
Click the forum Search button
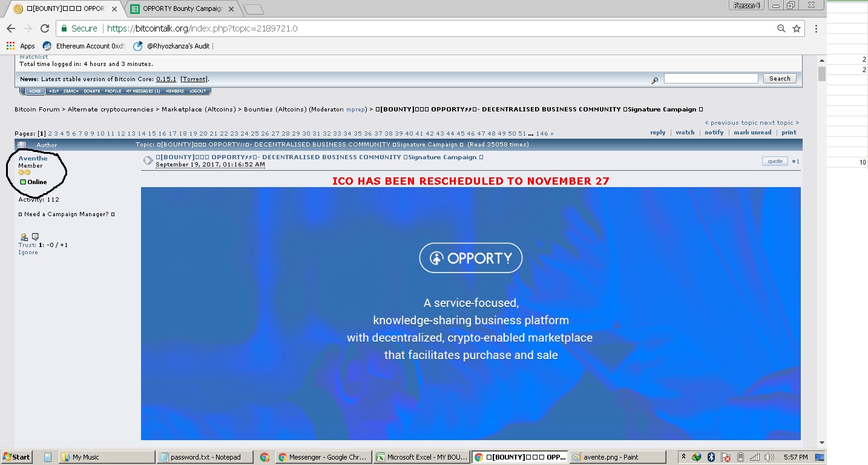point(780,79)
